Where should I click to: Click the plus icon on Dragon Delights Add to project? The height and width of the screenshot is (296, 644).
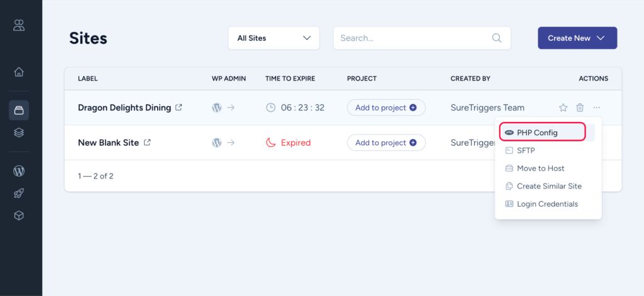413,107
